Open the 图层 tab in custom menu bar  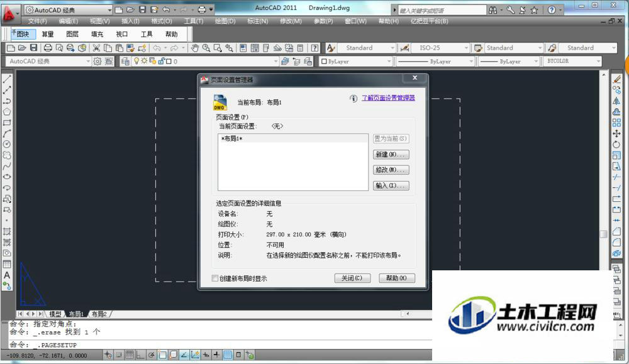72,34
